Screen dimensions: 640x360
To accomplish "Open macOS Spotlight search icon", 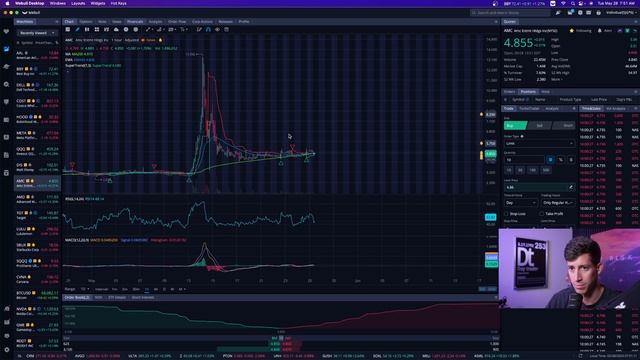I will (x=573, y=3).
